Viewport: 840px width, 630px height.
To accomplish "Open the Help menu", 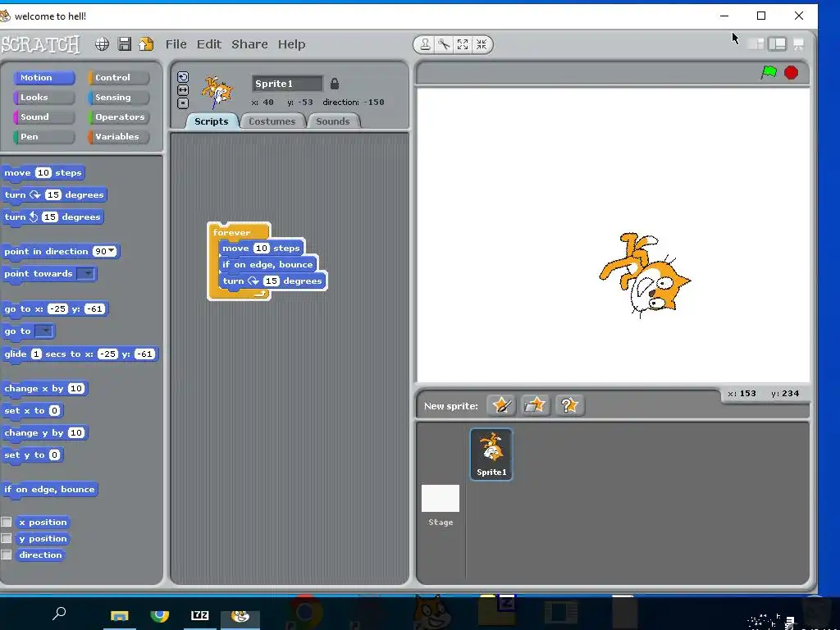I will click(x=291, y=44).
